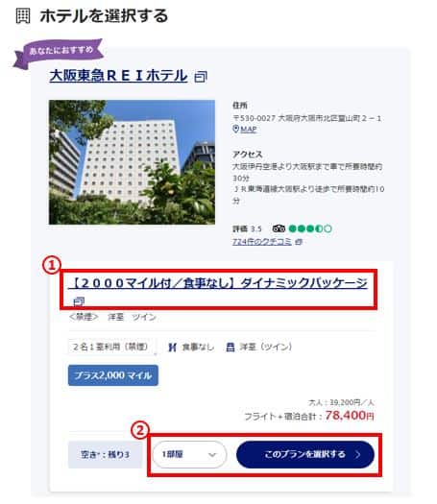Click the このプランを選択する button
437x504 pixels.
[x=305, y=454]
